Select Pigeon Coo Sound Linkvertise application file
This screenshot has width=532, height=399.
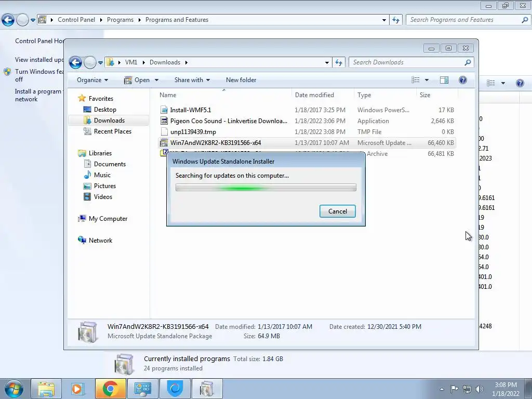click(307, 121)
